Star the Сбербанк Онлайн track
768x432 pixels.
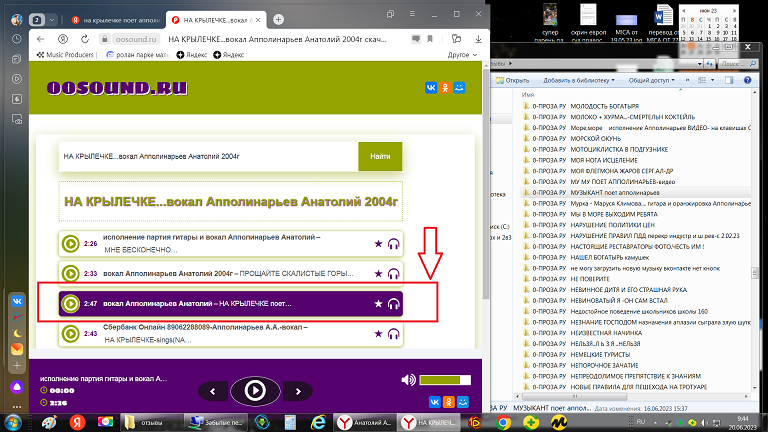(378, 334)
